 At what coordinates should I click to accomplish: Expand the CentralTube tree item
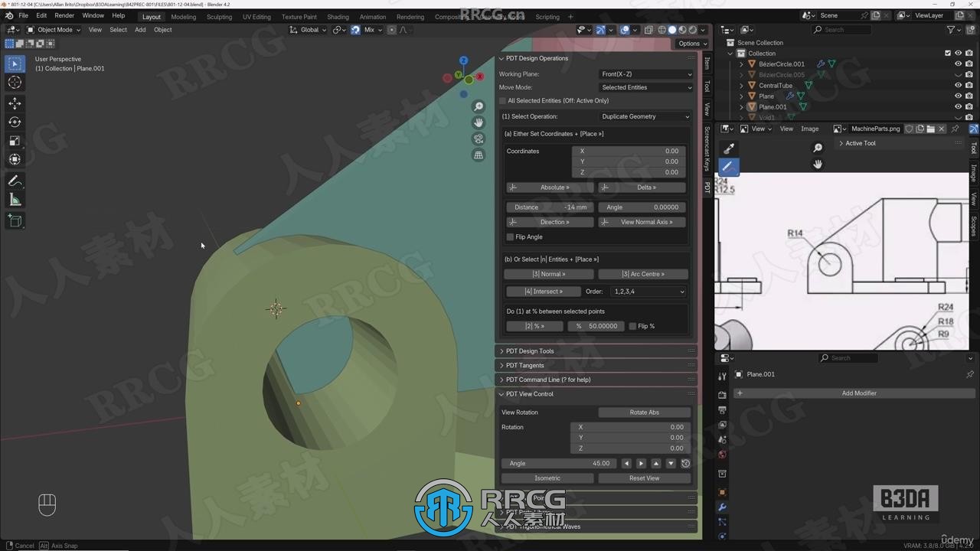pyautogui.click(x=741, y=86)
